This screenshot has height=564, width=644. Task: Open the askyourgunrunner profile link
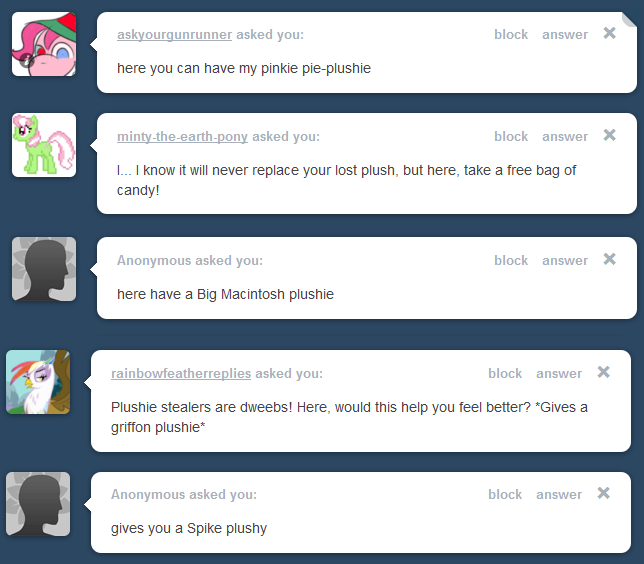[175, 35]
